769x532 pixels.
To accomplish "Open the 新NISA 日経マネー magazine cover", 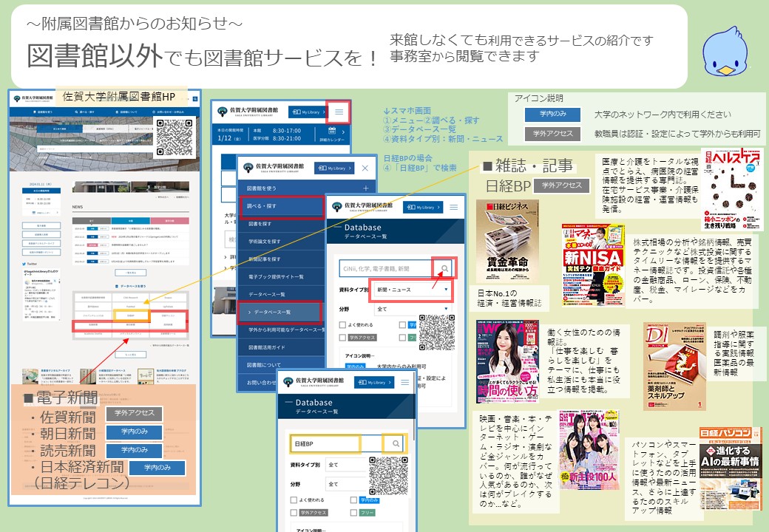I will pos(594,265).
